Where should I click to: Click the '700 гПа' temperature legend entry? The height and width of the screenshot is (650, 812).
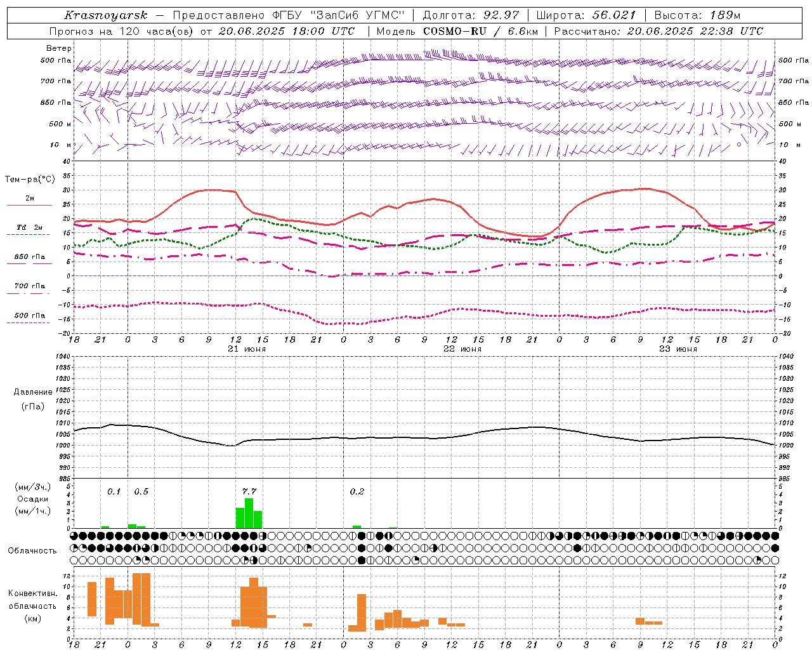pyautogui.click(x=30, y=286)
